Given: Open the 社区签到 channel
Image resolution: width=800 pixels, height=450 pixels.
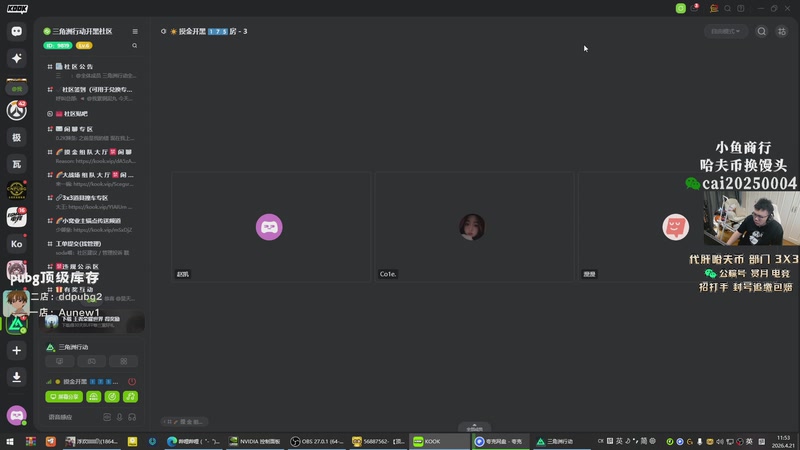Looking at the screenshot, I should point(92,93).
